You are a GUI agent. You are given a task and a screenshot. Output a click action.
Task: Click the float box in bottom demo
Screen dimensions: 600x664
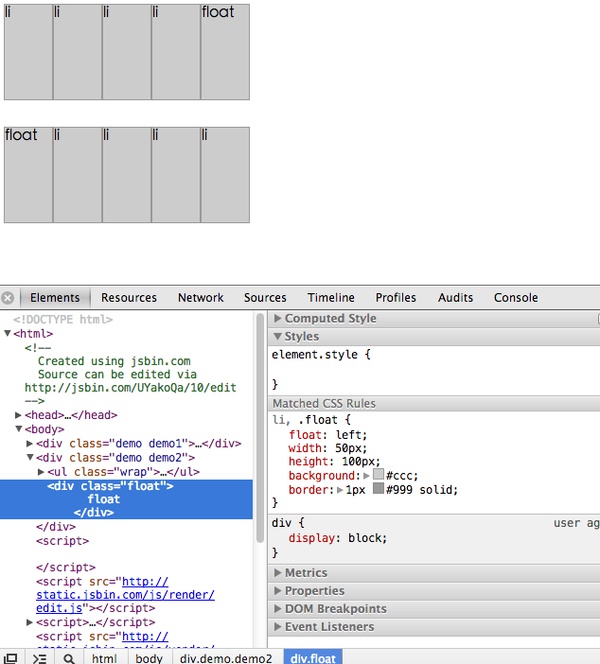pos(28,175)
